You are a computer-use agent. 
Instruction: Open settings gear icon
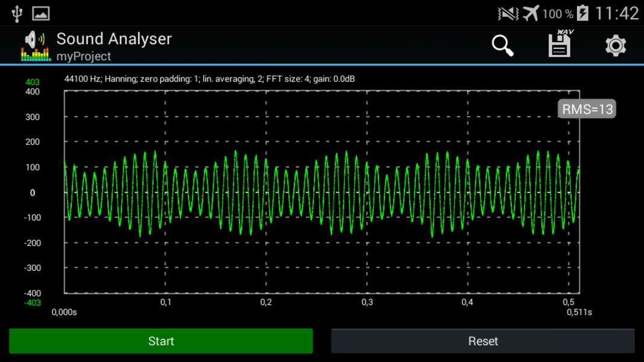click(x=615, y=45)
